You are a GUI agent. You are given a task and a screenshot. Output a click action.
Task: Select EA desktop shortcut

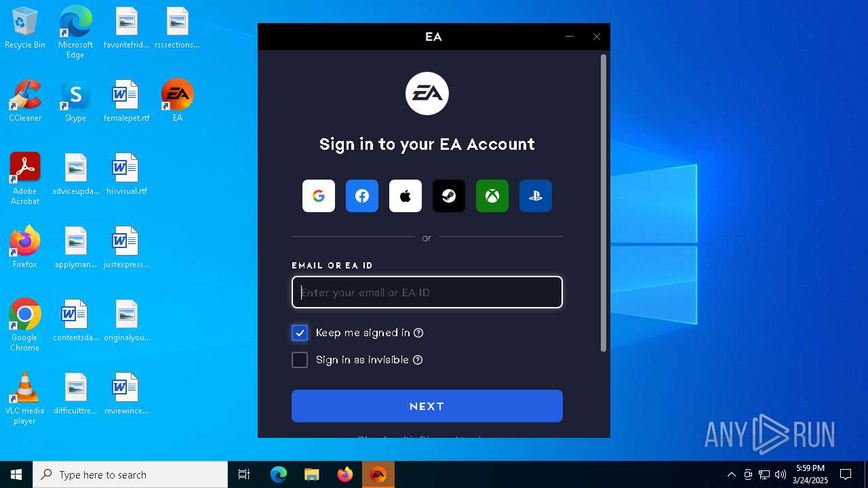click(x=178, y=102)
